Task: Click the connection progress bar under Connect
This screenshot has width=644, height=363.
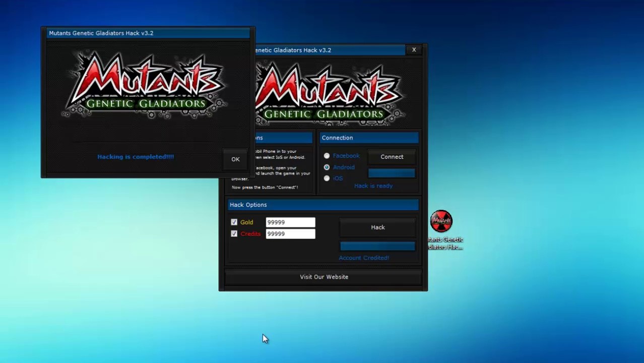Action: click(x=392, y=173)
